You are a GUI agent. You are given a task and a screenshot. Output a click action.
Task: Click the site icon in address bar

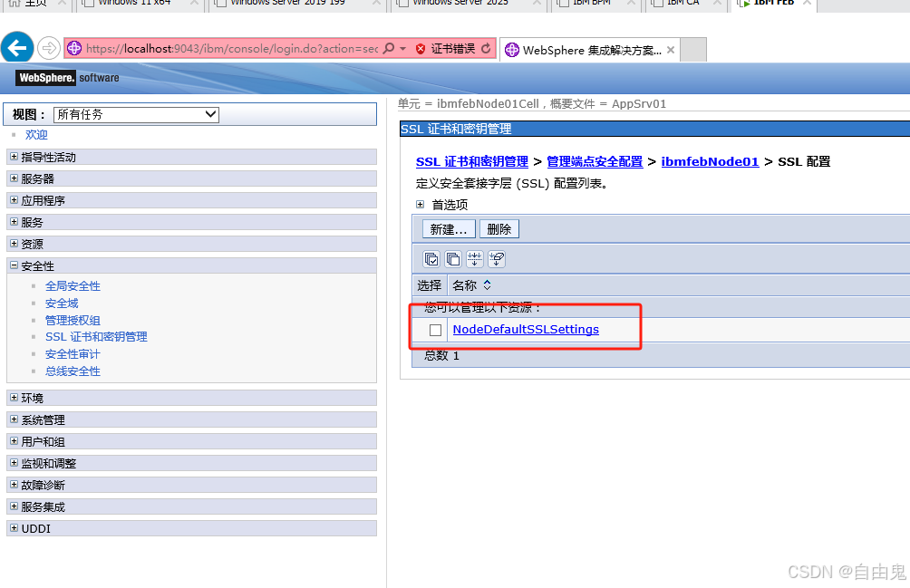pyautogui.click(x=74, y=48)
